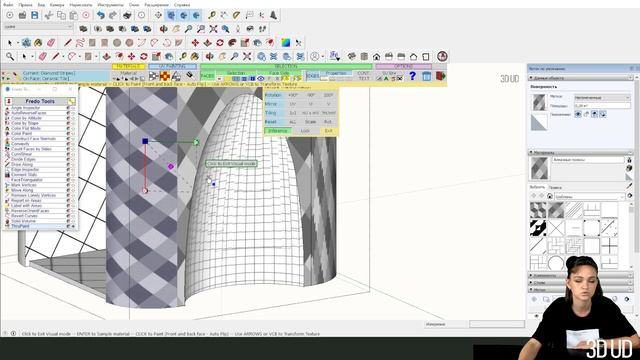Open the materials library collection dropdown

(590, 196)
